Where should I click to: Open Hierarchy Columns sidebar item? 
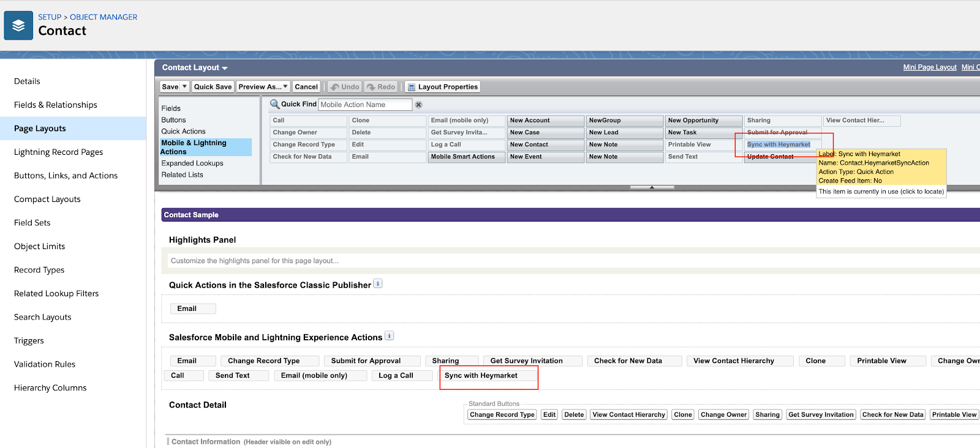point(50,387)
